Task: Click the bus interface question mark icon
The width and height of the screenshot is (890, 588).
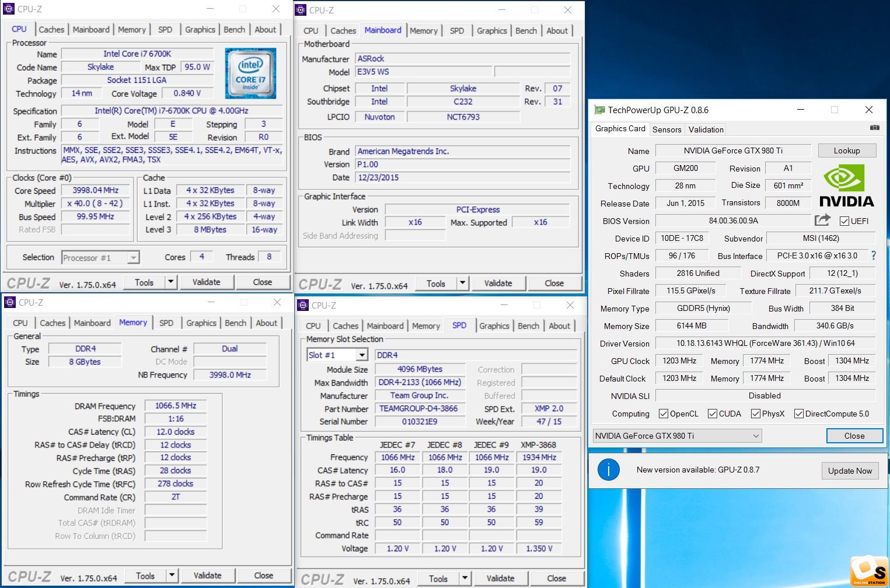Action: point(874,256)
